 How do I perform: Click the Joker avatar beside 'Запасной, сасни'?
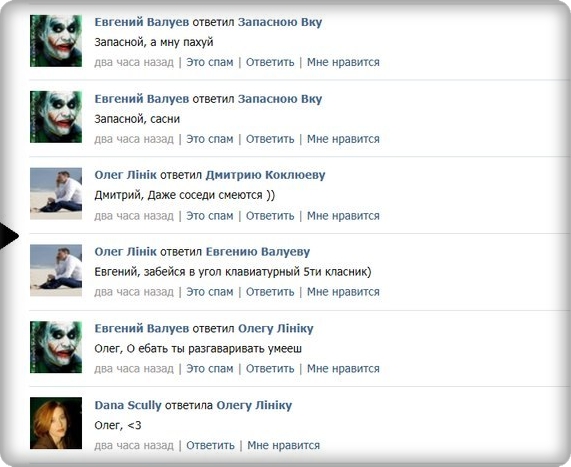56,117
